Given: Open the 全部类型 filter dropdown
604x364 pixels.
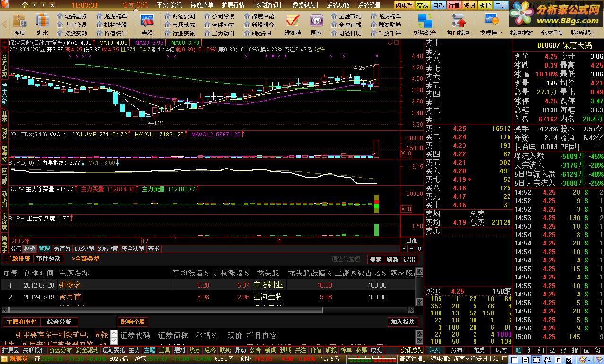Looking at the screenshot, I should coord(86,259).
